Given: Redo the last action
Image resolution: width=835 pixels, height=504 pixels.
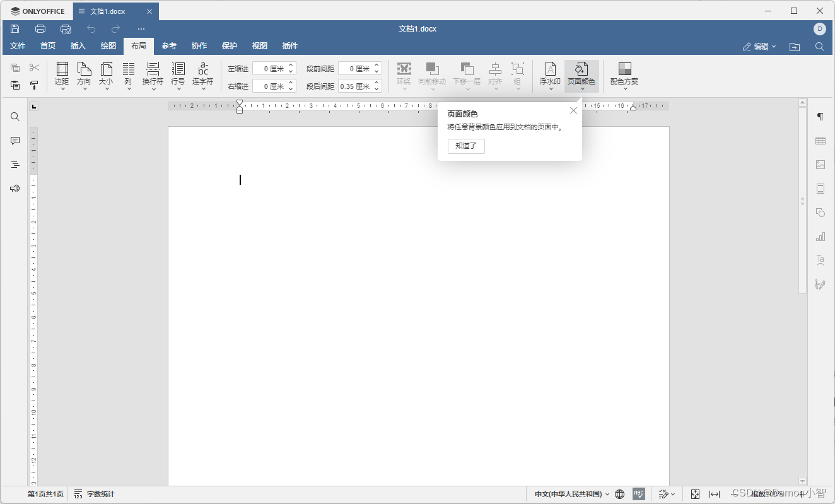Looking at the screenshot, I should tap(115, 29).
